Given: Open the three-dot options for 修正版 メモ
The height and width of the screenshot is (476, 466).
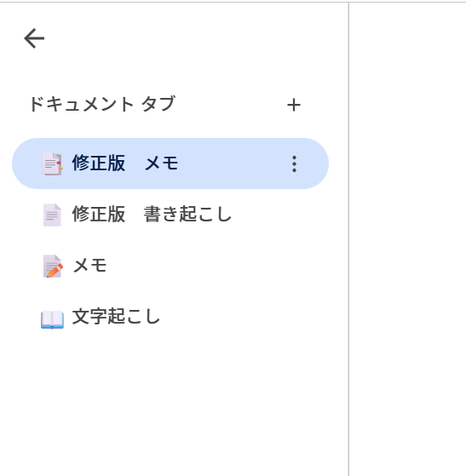Looking at the screenshot, I should coord(294,164).
